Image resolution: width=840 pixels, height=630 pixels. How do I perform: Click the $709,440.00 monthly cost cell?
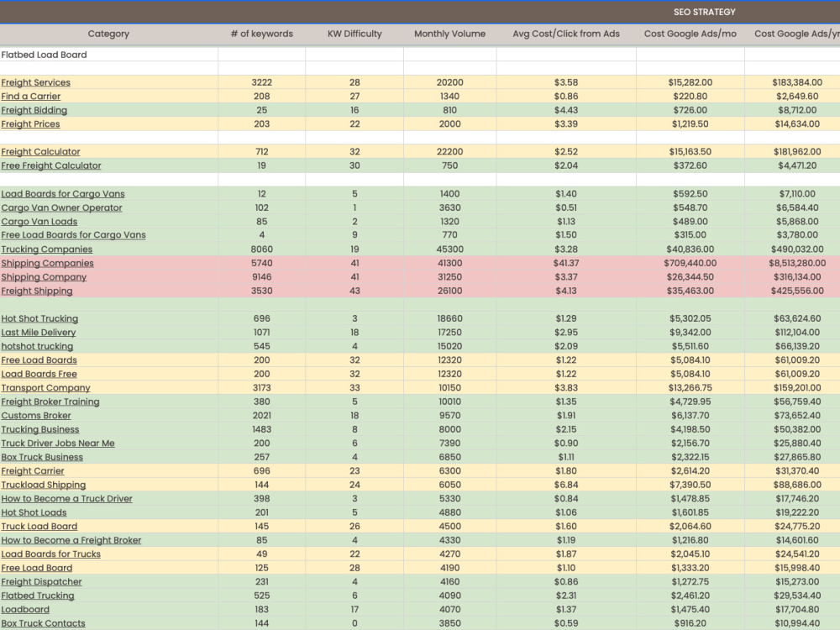[x=690, y=264]
